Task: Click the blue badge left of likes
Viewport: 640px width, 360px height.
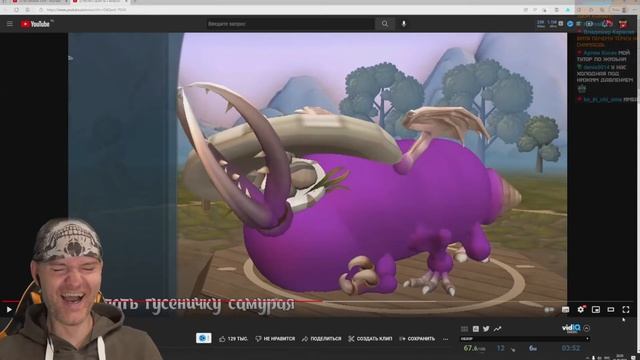Action: pyautogui.click(x=203, y=338)
